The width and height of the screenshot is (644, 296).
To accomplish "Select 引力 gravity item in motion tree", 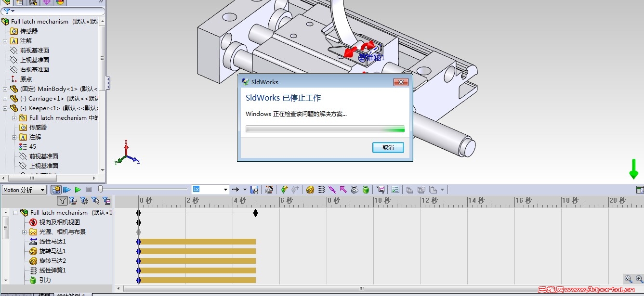I will coord(45,280).
